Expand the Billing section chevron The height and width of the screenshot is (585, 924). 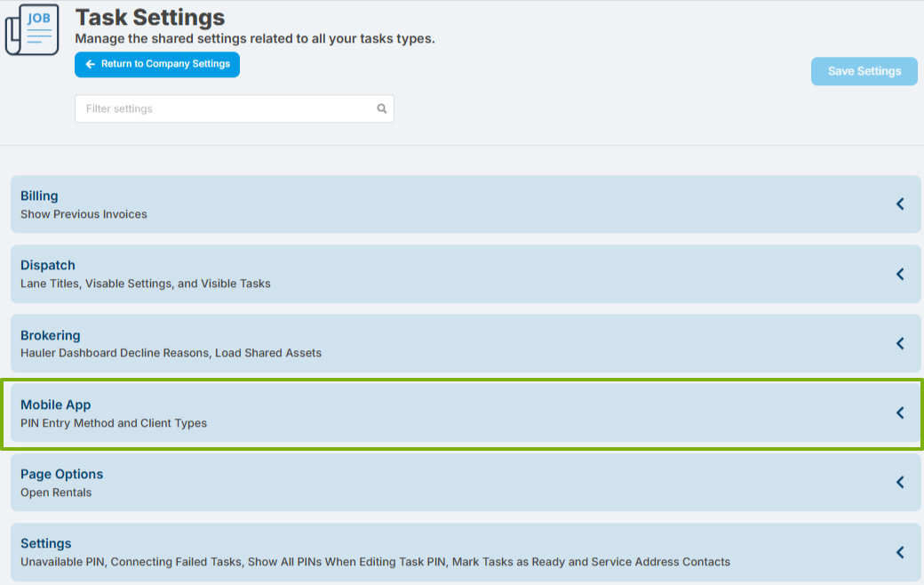[900, 204]
